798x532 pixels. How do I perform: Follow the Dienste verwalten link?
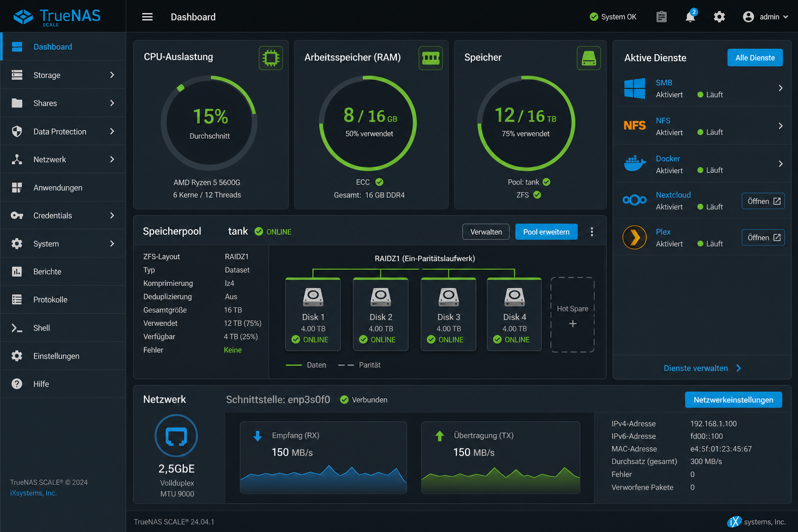click(702, 368)
